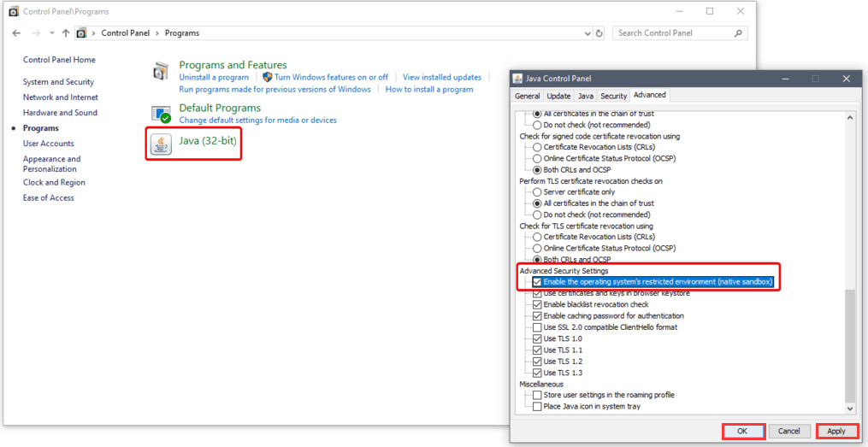This screenshot has width=868, height=447.
Task: Click the Control Panel window title icon
Action: pos(15,11)
